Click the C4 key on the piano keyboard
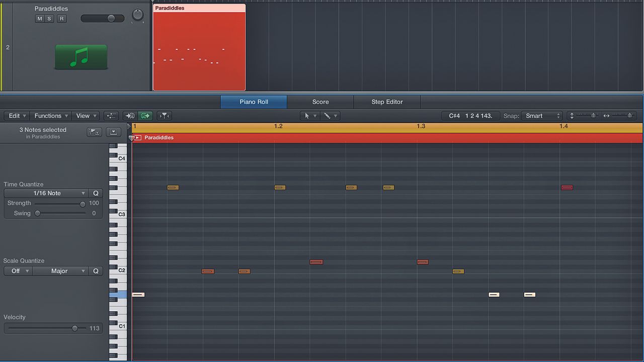The height and width of the screenshot is (362, 644). pos(118,158)
